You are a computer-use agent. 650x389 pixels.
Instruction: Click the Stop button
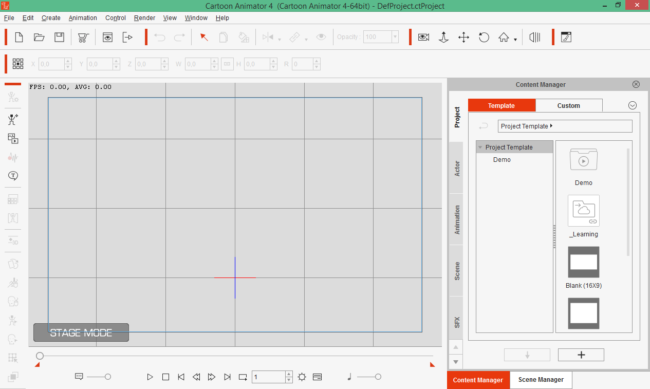click(165, 377)
